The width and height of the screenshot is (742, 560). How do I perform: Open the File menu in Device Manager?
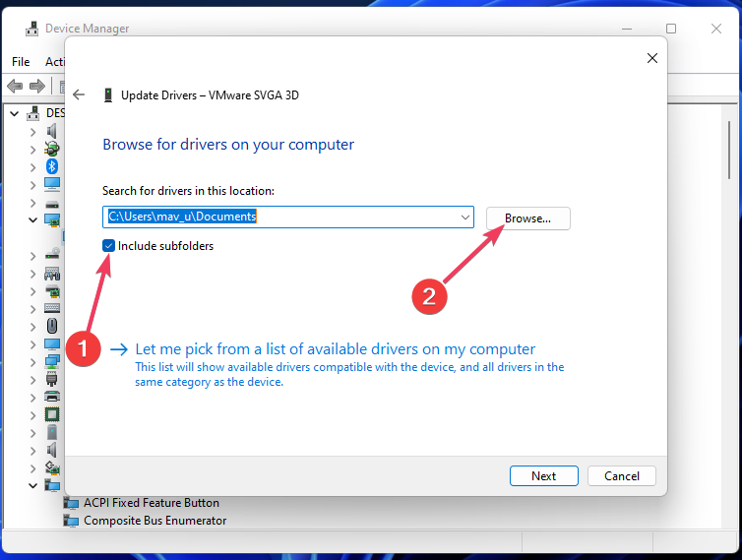coord(21,62)
